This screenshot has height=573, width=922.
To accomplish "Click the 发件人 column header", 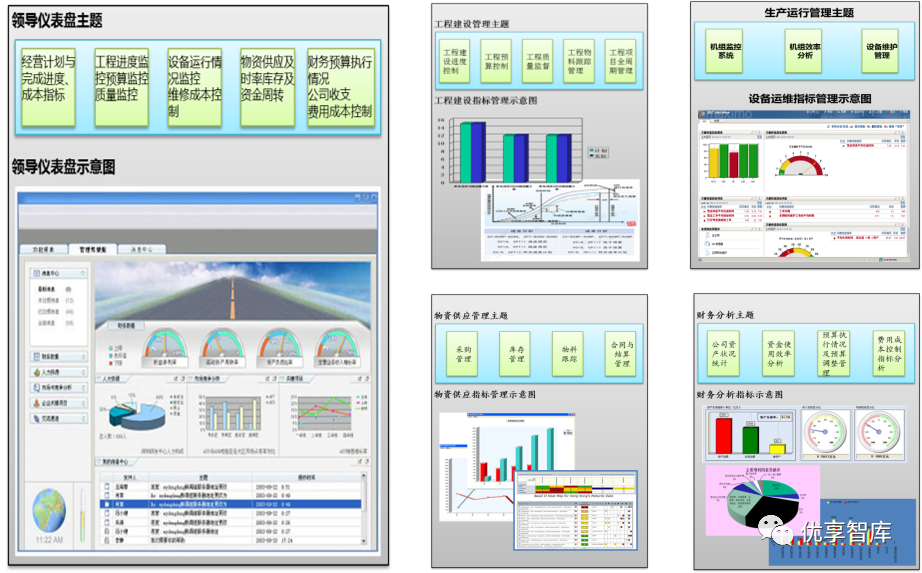I will click(x=131, y=478).
